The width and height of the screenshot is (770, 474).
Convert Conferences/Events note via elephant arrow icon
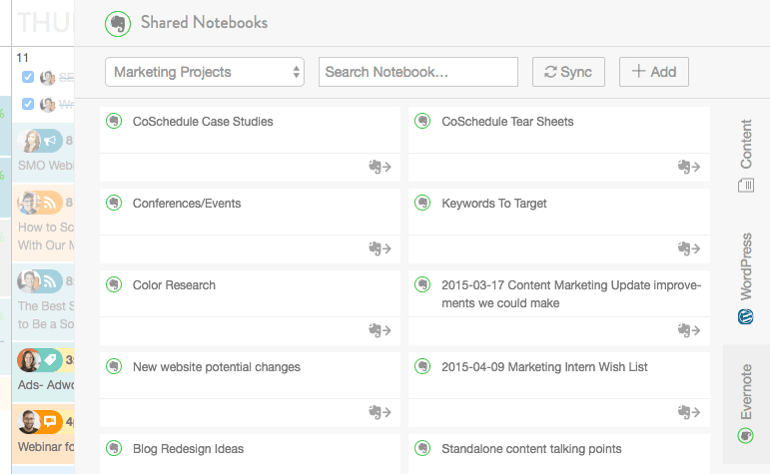tap(380, 249)
